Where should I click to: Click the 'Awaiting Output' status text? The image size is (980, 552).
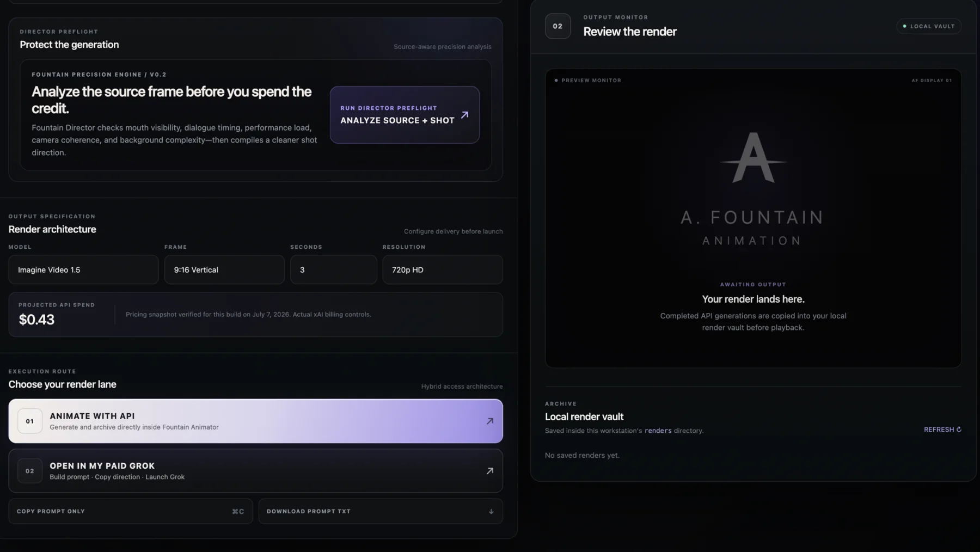click(x=753, y=285)
